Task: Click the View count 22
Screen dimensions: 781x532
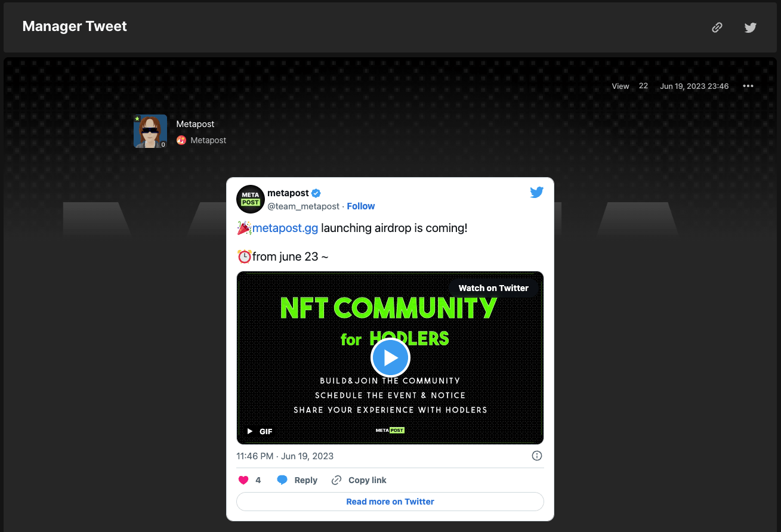Action: (x=643, y=86)
